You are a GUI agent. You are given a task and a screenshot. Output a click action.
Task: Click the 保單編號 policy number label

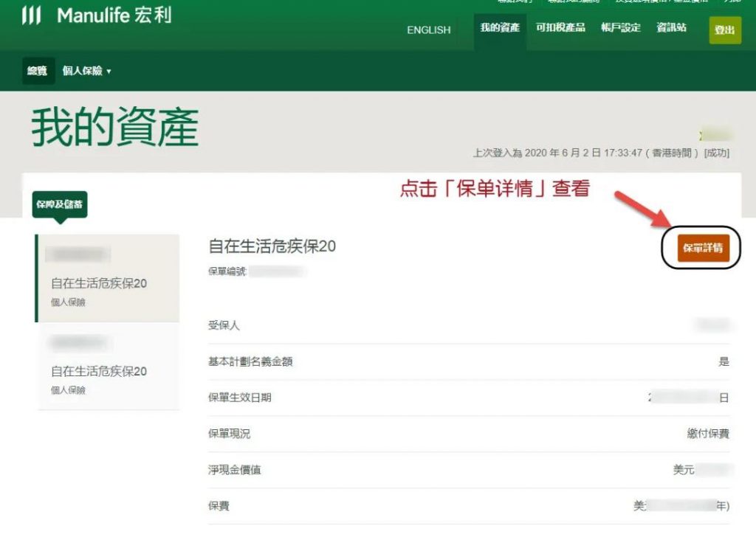point(227,271)
